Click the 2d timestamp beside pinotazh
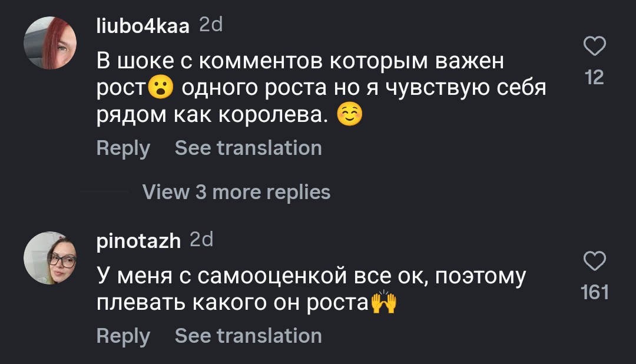 tap(201, 240)
